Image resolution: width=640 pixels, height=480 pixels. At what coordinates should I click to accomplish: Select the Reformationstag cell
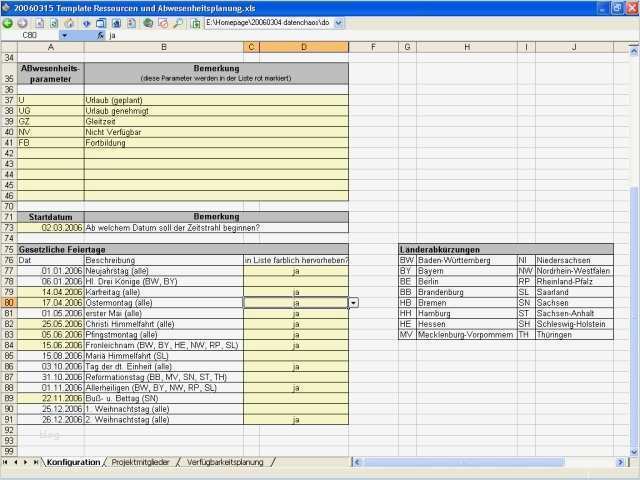164,377
